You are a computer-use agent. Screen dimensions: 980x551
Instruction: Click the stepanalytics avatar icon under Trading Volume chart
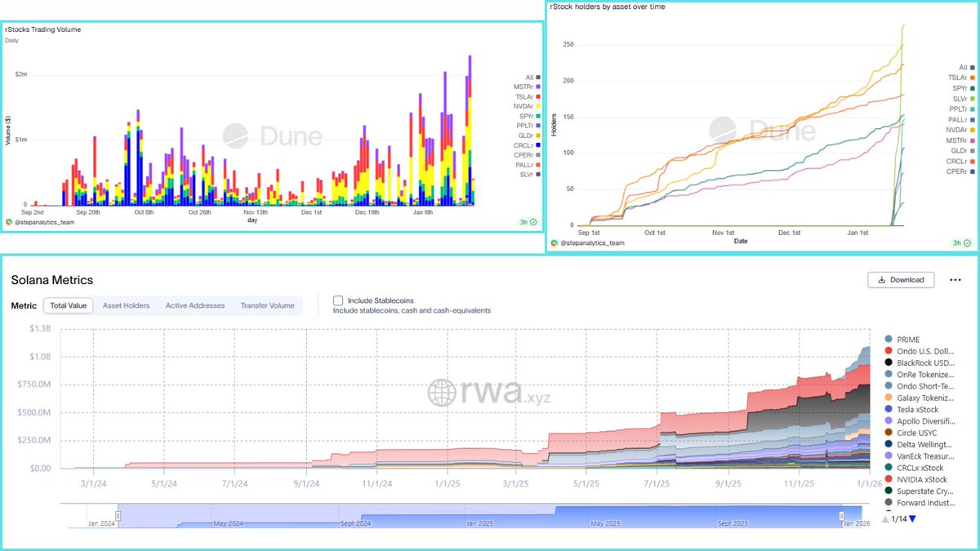(x=9, y=222)
